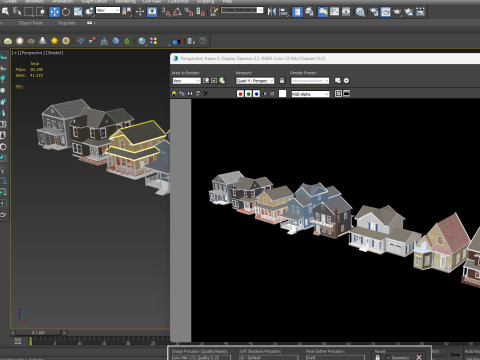The height and width of the screenshot is (360, 480).
Task: Open the Render Preset dropdown
Action: click(310, 81)
